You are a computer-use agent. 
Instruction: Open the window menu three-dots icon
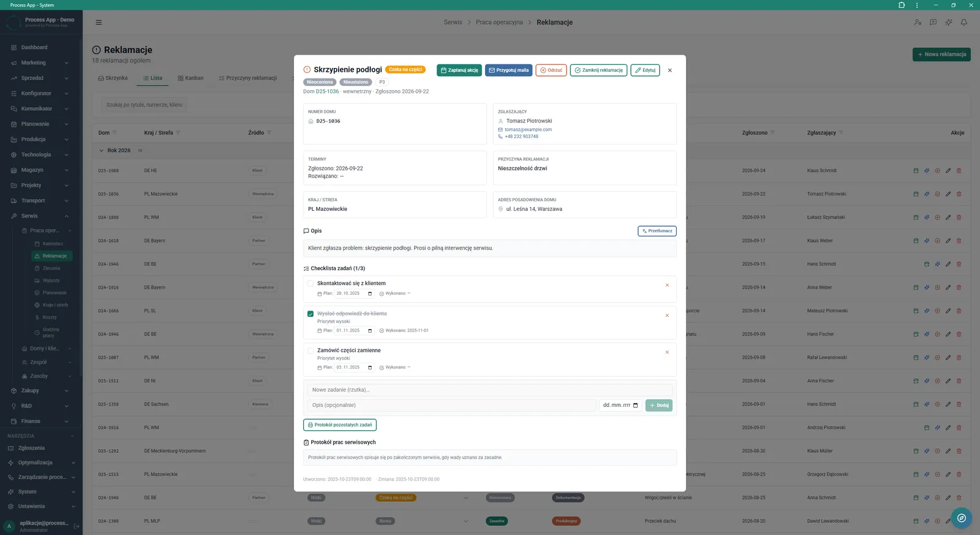point(917,5)
